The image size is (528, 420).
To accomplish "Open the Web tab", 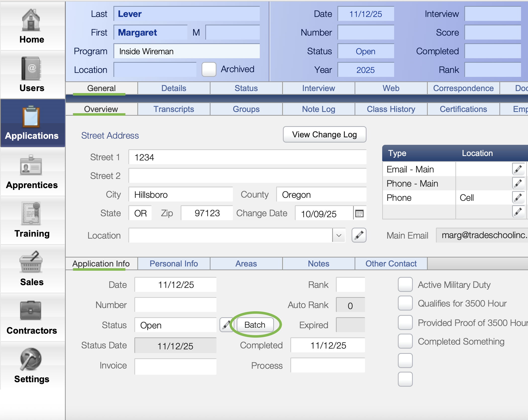I will (x=391, y=88).
